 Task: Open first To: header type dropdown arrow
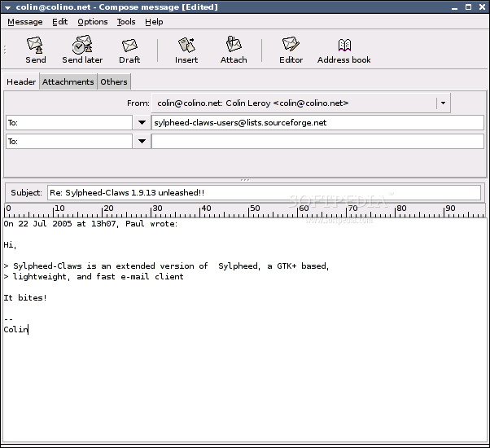[142, 122]
